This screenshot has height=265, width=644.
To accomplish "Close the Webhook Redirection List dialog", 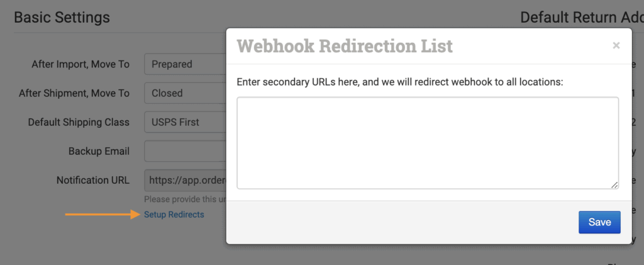I will pos(616,45).
